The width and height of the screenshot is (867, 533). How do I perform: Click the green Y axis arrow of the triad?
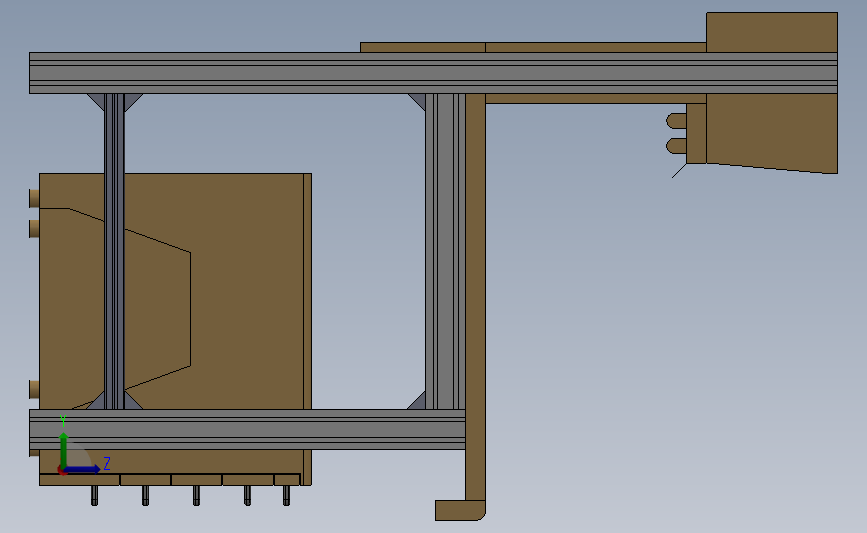(x=64, y=450)
